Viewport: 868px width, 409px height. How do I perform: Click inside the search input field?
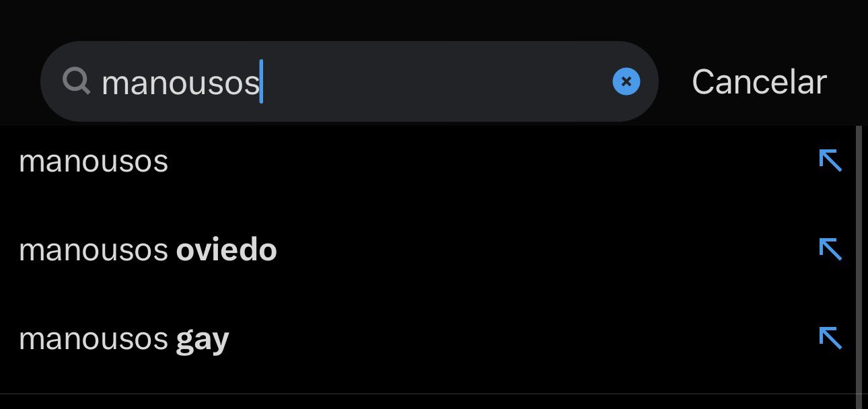pos(404,81)
